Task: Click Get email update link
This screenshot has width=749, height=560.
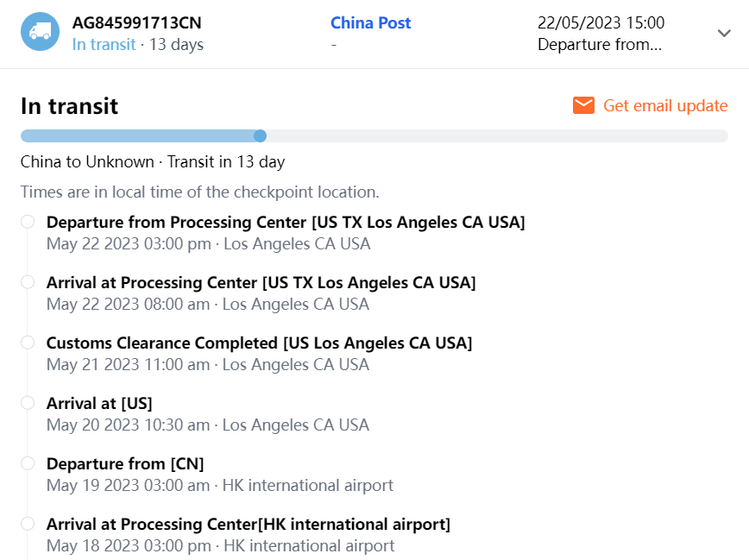Action: (x=665, y=105)
